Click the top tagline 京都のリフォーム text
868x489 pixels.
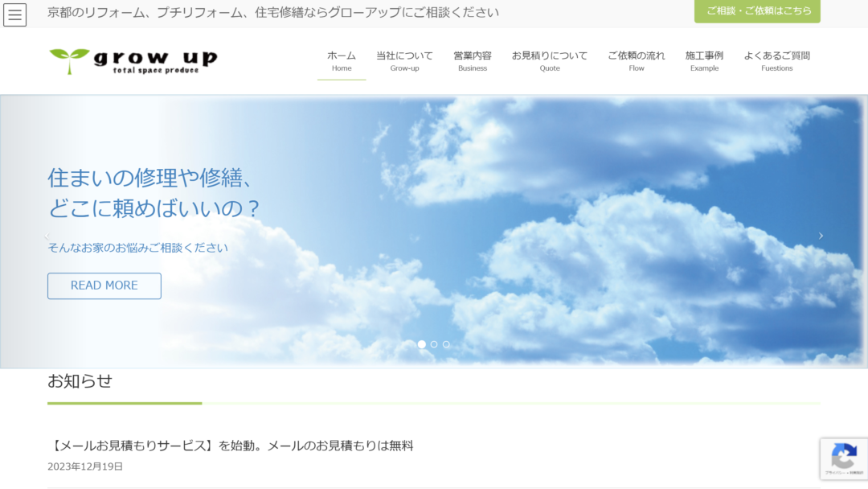click(x=273, y=12)
